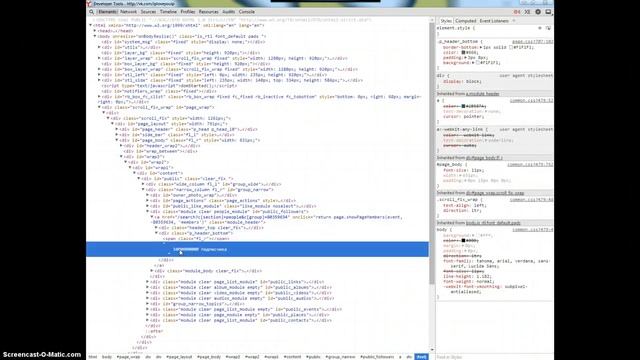The height and width of the screenshot is (360, 640).
Task: Toggle element state icon in Styles header
Action: click(x=548, y=28)
